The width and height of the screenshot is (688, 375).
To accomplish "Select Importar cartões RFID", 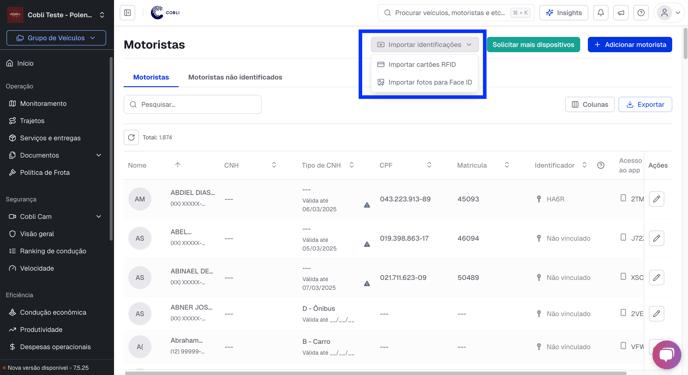I will (424, 64).
